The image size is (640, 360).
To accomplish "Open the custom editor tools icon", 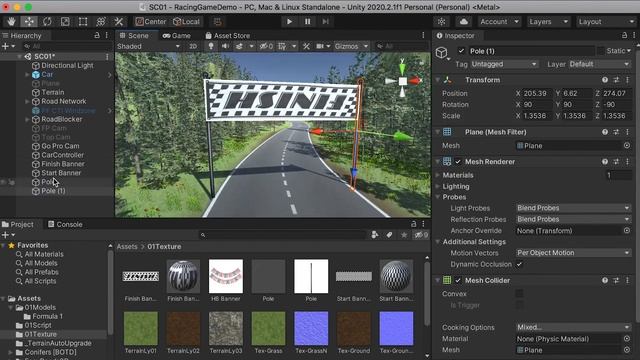I will pos(119,22).
